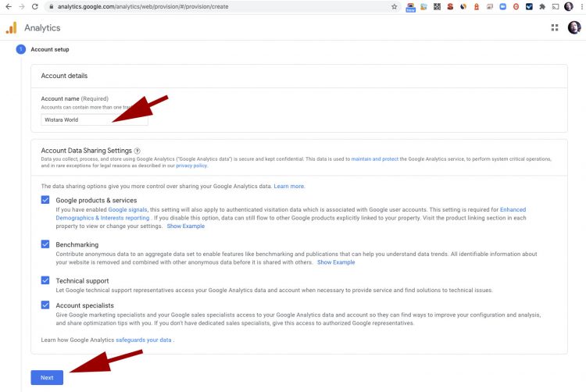
Task: Click the browser address bar URL
Action: coord(143,7)
